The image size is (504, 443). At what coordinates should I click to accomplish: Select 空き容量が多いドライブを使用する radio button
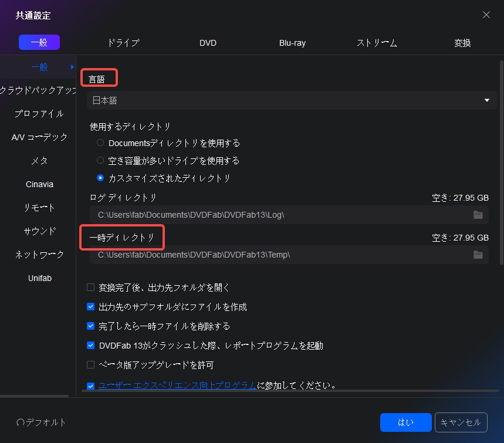(x=100, y=160)
